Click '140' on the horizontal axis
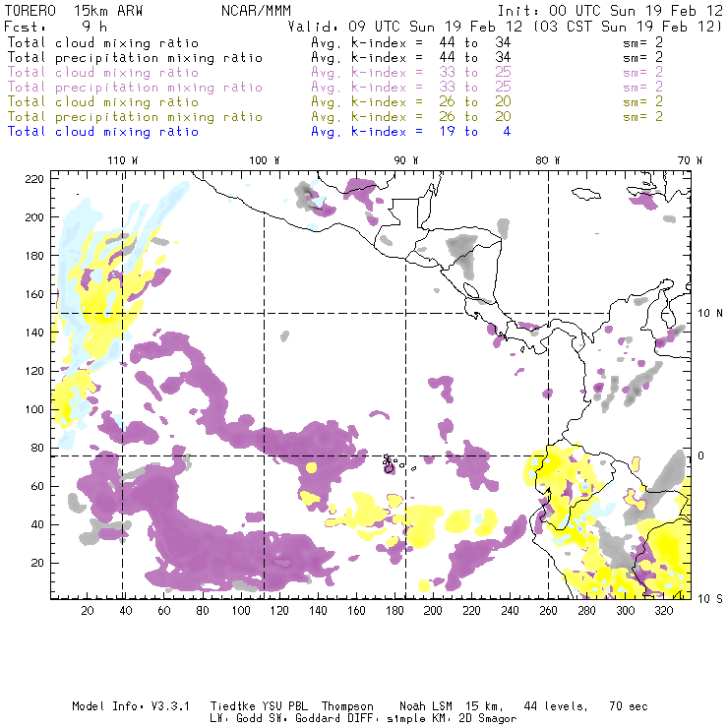This screenshot has width=728, height=728. [x=318, y=610]
